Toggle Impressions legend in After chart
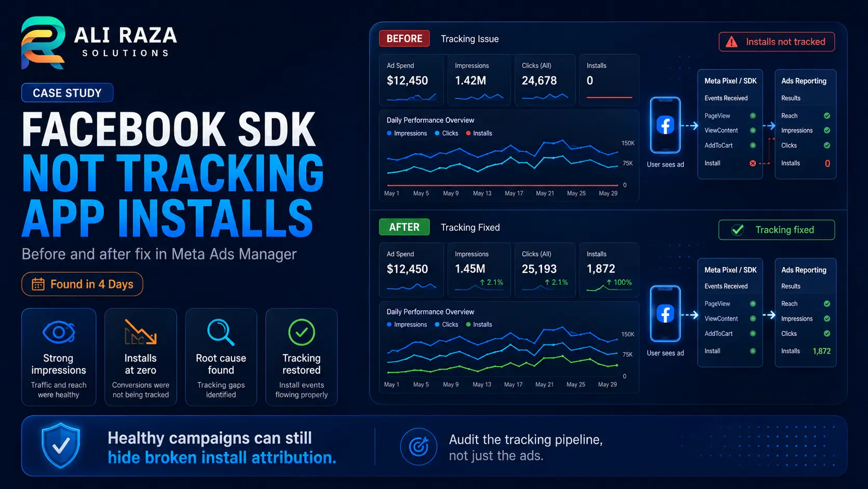This screenshot has height=489, width=868. pos(407,325)
